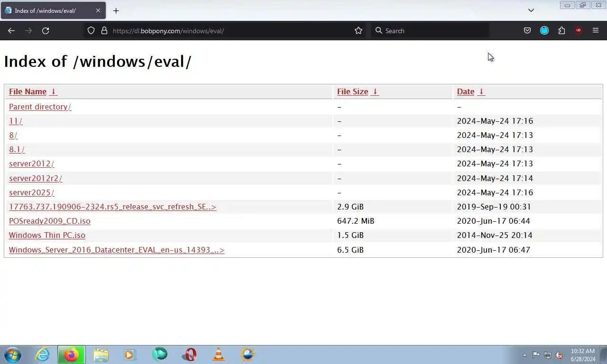Open the Pocket save icon

point(527,30)
